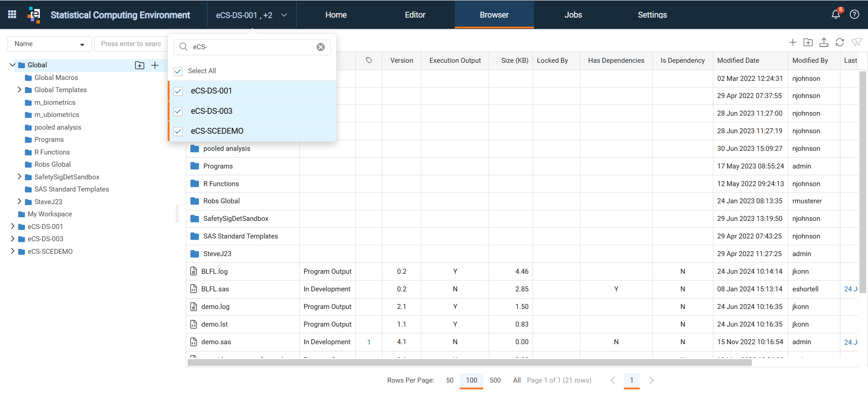
Task: Focus the Press enter to search field
Action: pyautogui.click(x=131, y=44)
